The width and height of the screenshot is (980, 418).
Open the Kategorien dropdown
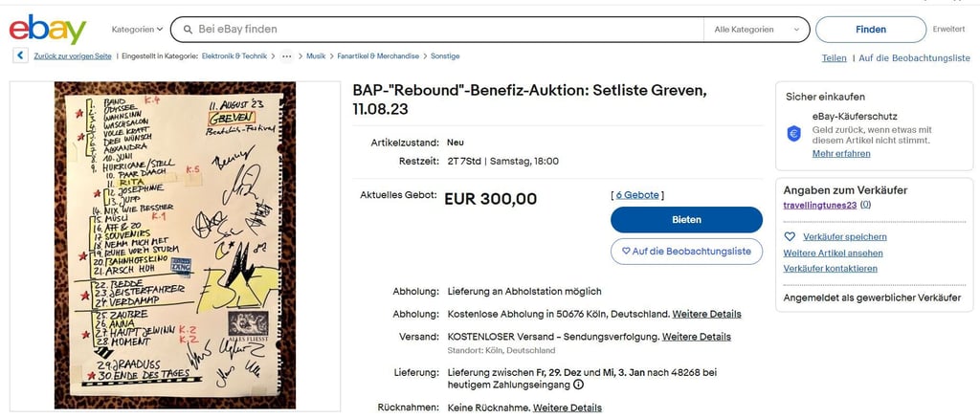138,30
